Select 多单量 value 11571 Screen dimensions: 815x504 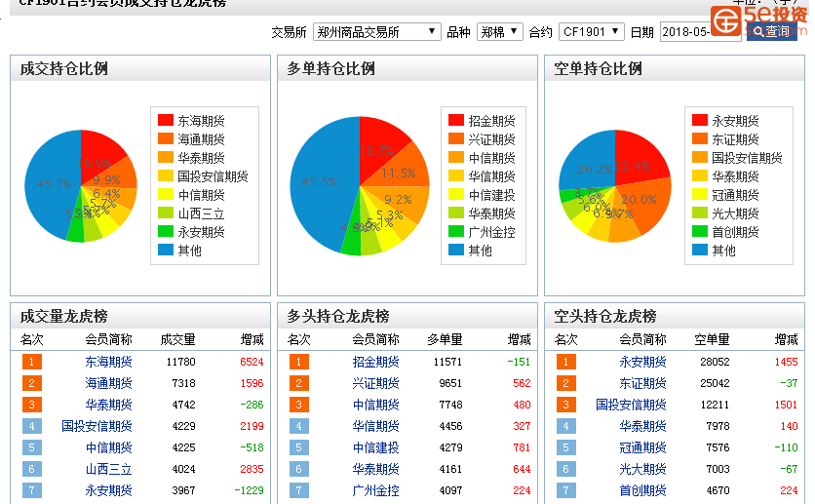pos(447,362)
